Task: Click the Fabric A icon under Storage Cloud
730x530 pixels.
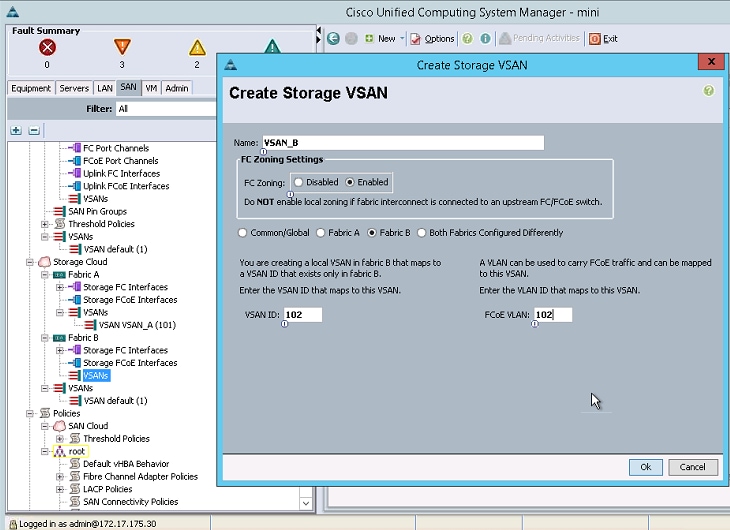Action: pyautogui.click(x=59, y=275)
